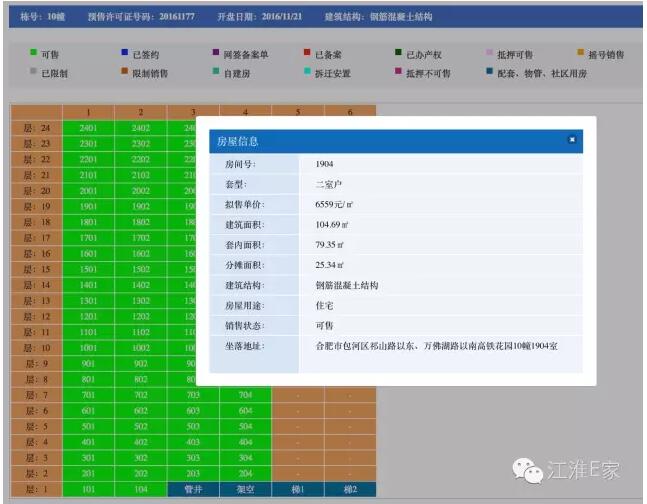
Task: Select room 1901 on floor 19
Action: 88,207
